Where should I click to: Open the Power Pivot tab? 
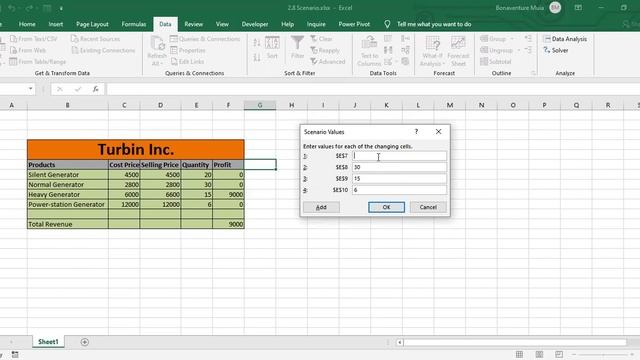(x=354, y=24)
